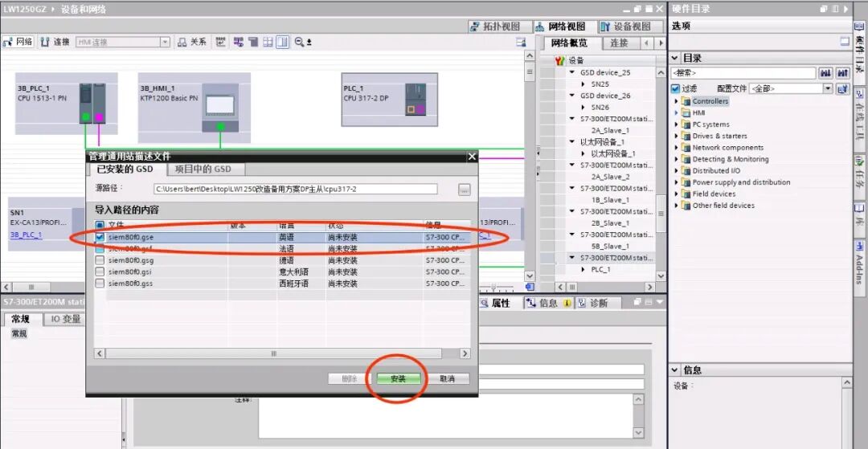Open the 硬件目录 hardware catalog side tab
The image size is (868, 449).
(860, 55)
